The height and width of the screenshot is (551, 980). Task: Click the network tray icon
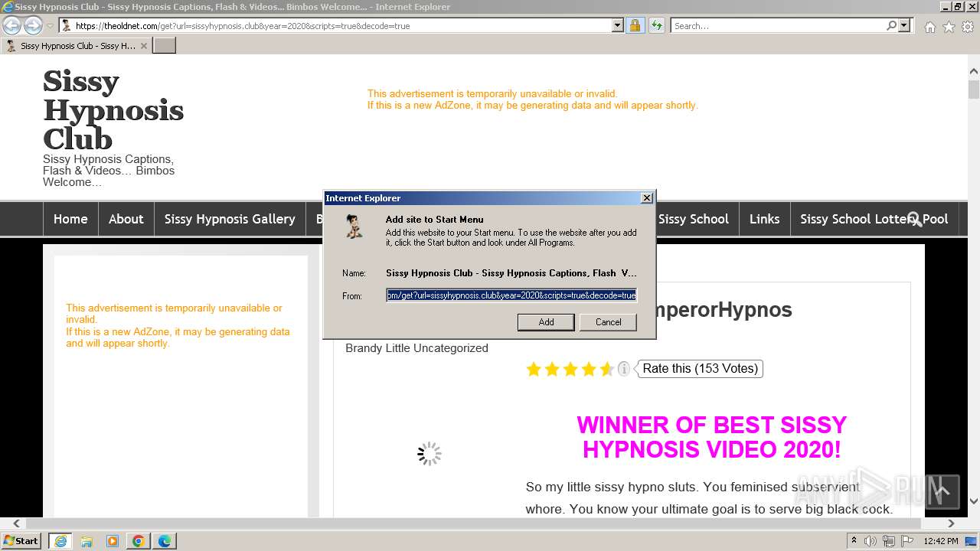coord(889,541)
